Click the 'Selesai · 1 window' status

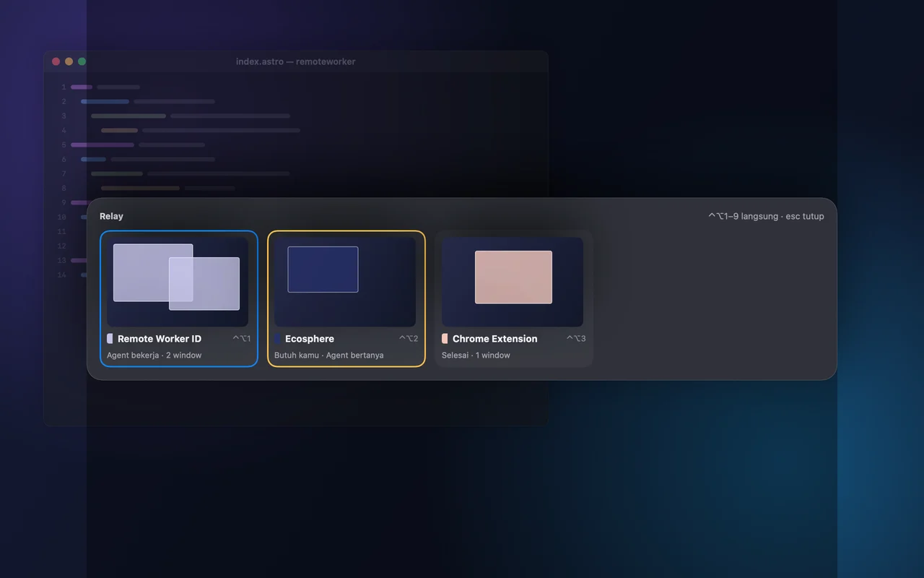476,355
